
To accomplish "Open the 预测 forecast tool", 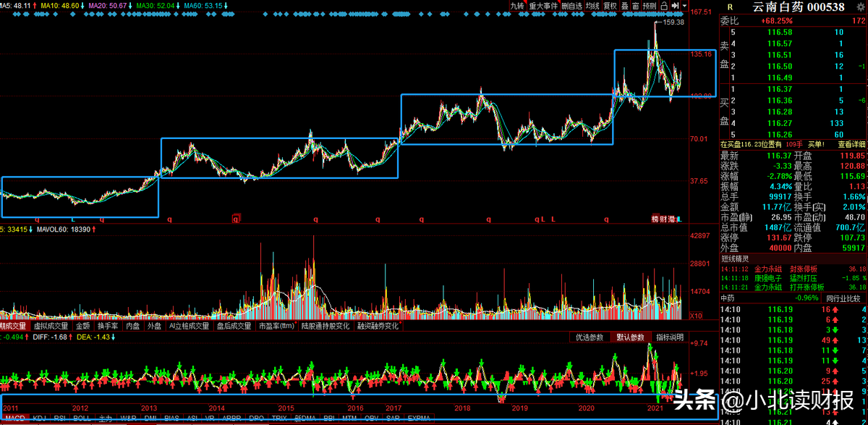I will [x=650, y=6].
